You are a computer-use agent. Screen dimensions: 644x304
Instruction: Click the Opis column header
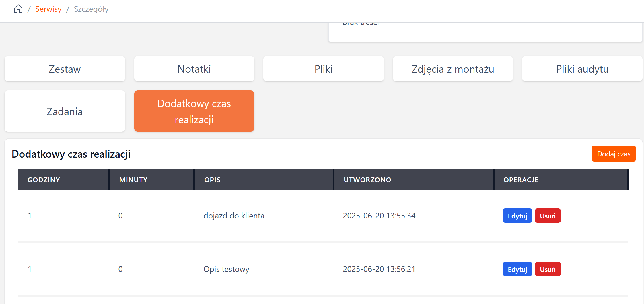click(212, 180)
